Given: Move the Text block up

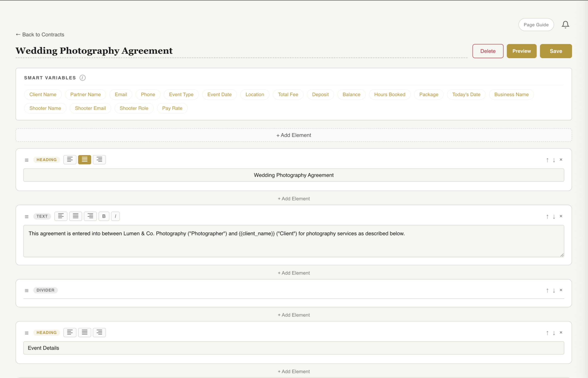Looking at the screenshot, I should pos(547,217).
